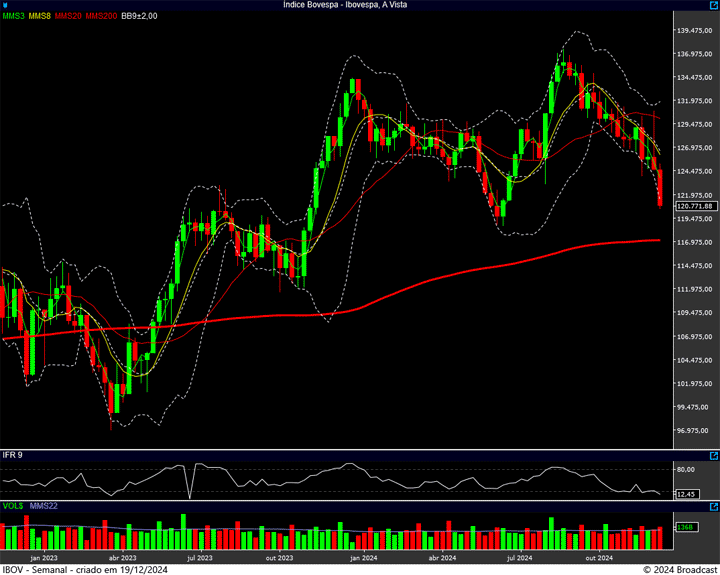This screenshot has width=720, height=575.
Task: Click the 139.475,00 level on price axis
Action: coord(693,31)
